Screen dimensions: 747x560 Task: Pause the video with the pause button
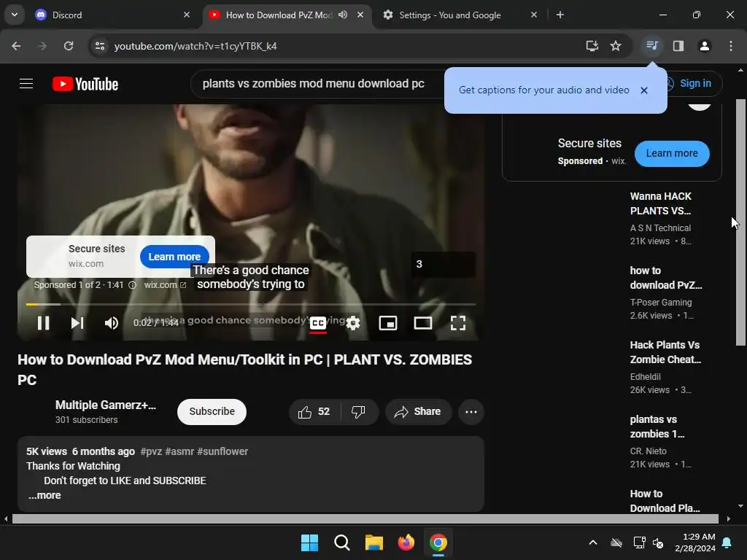[43, 323]
